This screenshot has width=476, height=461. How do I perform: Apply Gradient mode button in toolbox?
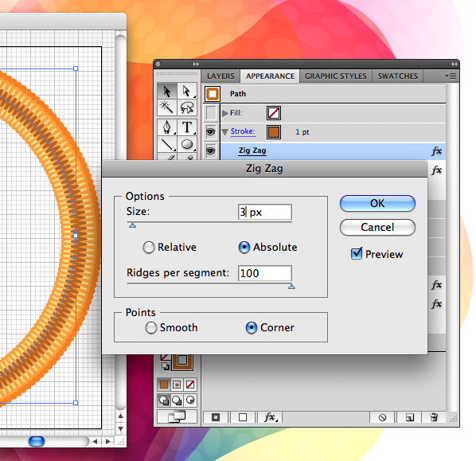click(x=177, y=385)
